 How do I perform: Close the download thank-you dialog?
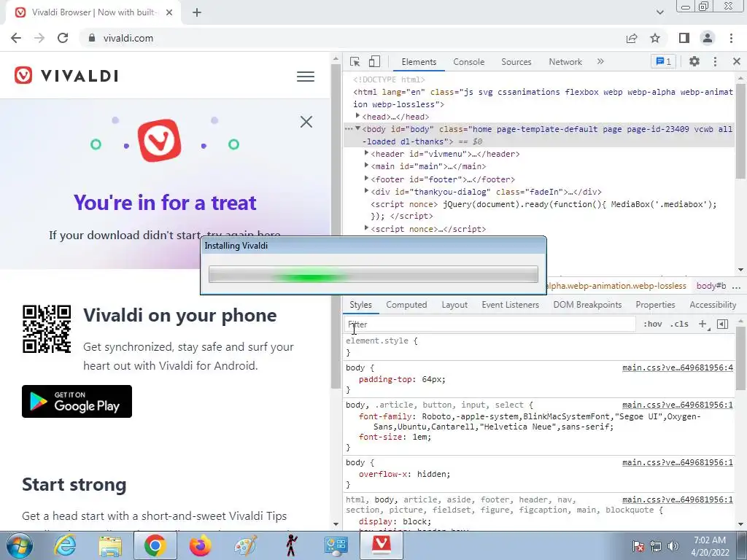(x=306, y=122)
